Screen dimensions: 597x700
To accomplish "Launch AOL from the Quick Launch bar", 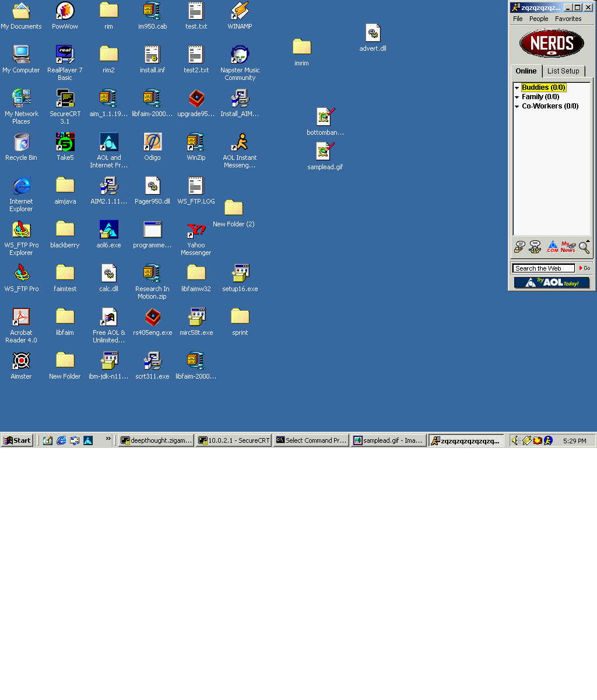I will (88, 440).
